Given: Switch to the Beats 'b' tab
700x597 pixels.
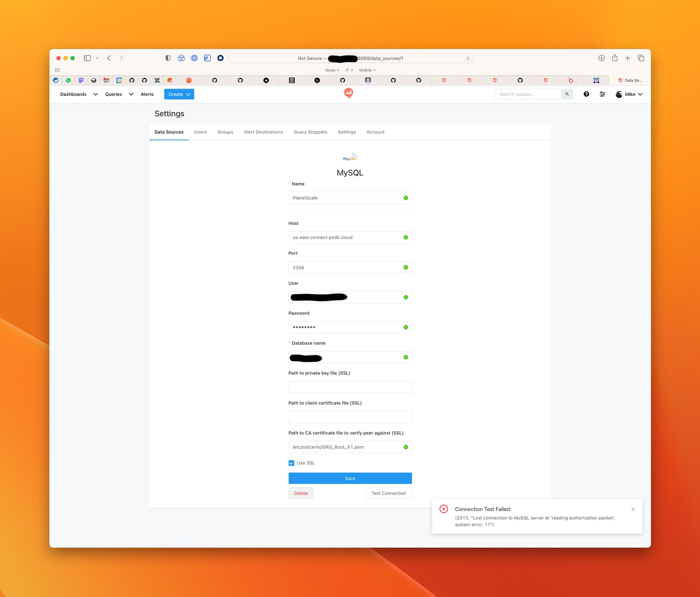Looking at the screenshot, I should 571,81.
